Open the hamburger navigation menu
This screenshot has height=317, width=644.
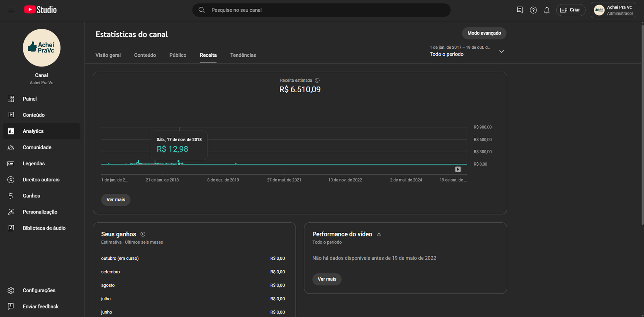click(11, 10)
